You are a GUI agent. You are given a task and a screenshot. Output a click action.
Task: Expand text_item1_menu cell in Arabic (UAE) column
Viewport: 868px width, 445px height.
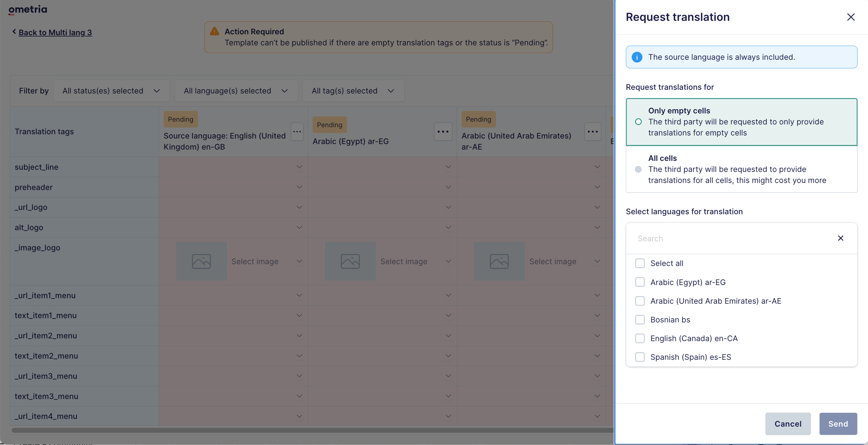597,315
